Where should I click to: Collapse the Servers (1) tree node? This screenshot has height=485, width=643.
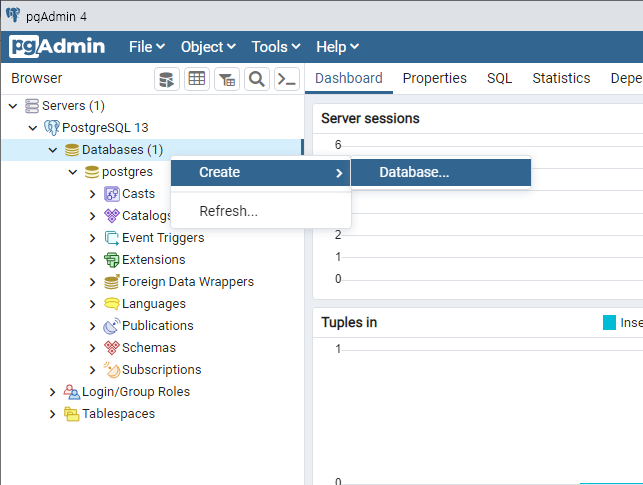click(x=13, y=106)
